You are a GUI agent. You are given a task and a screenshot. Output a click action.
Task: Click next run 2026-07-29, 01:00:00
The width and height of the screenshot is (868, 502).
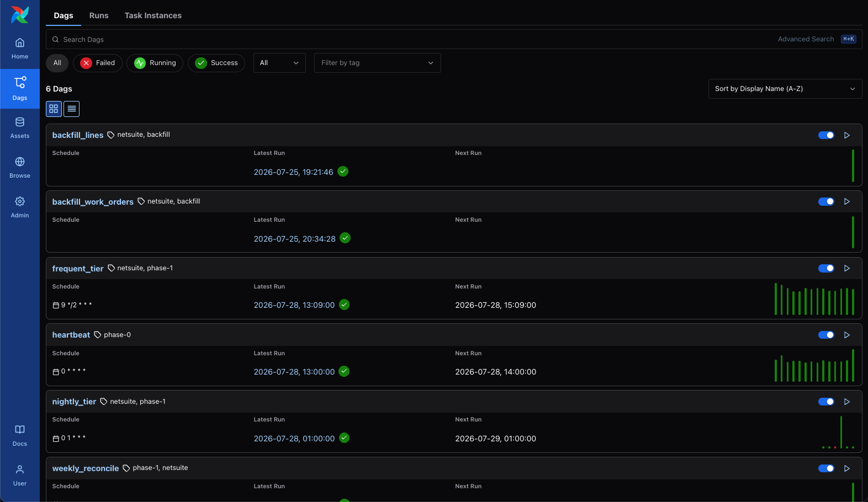495,439
